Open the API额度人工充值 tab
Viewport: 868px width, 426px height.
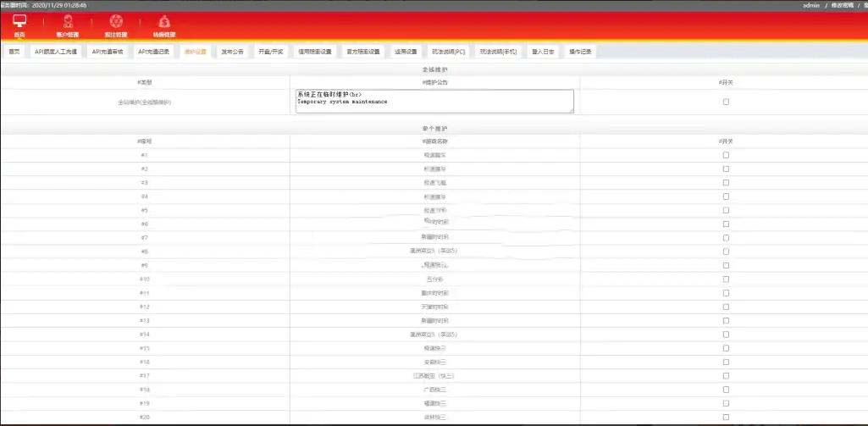coord(55,52)
